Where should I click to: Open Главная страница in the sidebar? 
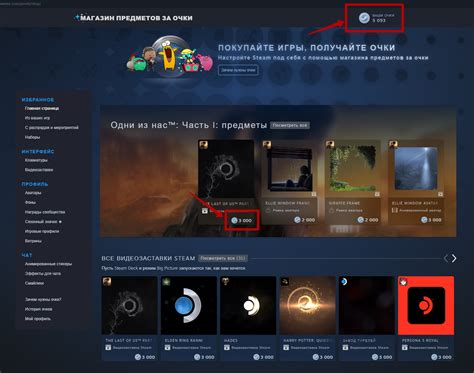coord(42,108)
